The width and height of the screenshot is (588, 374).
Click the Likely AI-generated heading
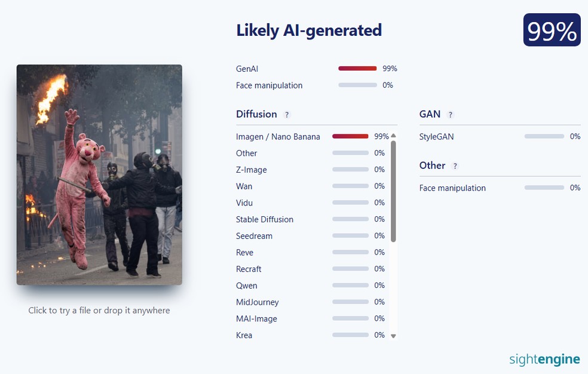click(309, 30)
